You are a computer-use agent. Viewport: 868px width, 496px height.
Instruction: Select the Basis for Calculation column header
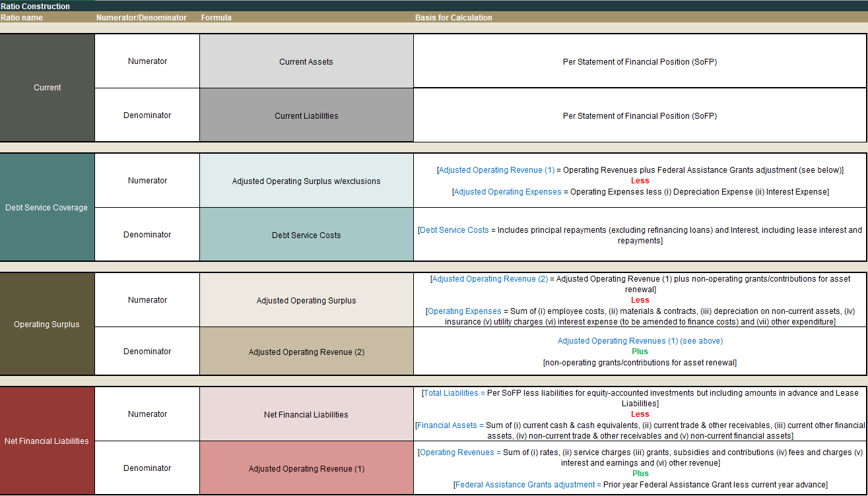[453, 18]
